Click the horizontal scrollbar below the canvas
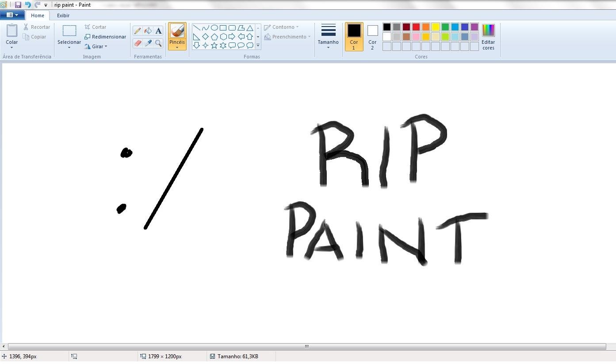This screenshot has width=616, height=364. (x=307, y=346)
